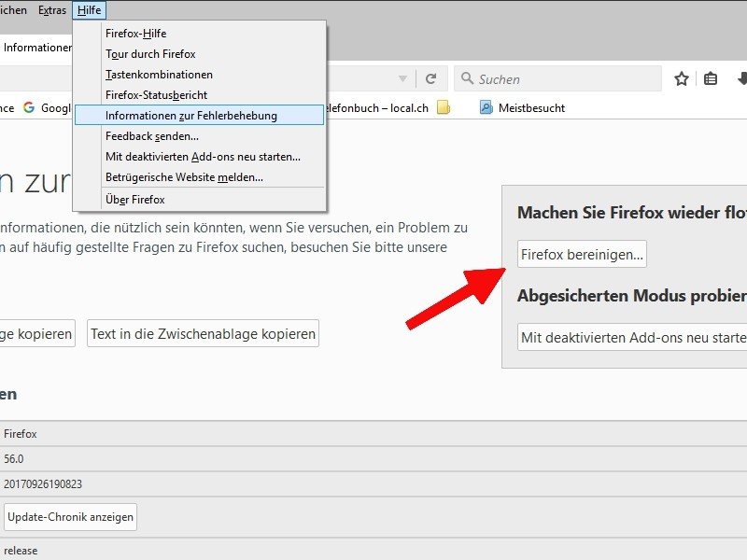Choose 'Firefox-Hilfe' from the menu

[135, 34]
